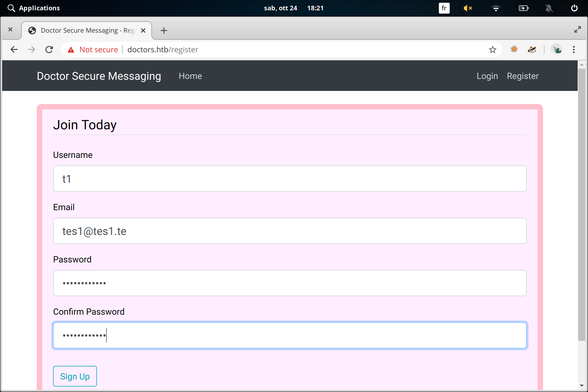
Task: Open a new browser tab
Action: click(x=164, y=30)
